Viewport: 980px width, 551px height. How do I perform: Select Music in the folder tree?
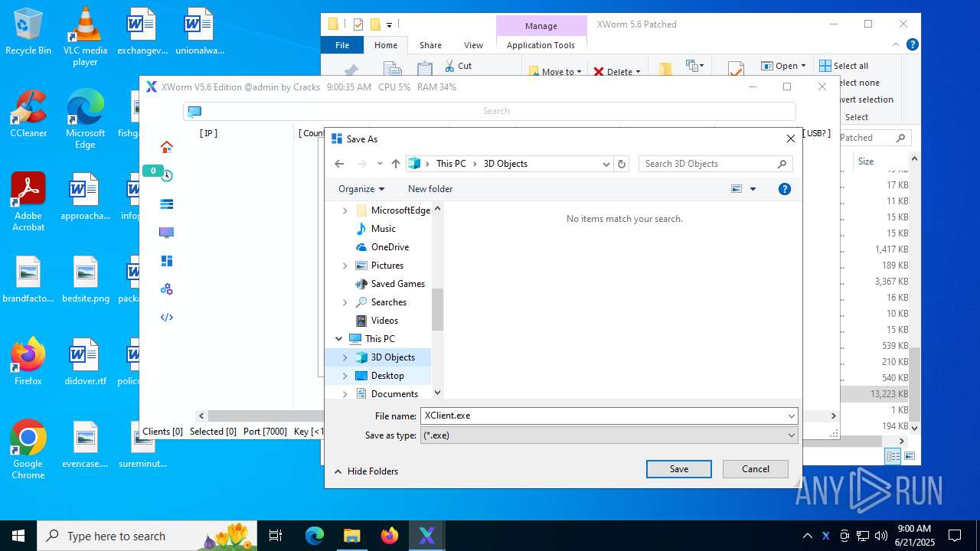[384, 229]
